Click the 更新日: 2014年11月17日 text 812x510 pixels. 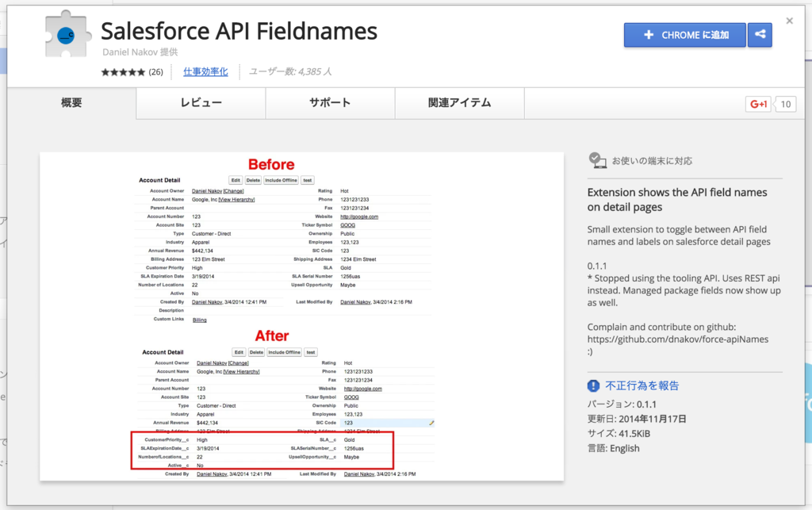point(637,419)
